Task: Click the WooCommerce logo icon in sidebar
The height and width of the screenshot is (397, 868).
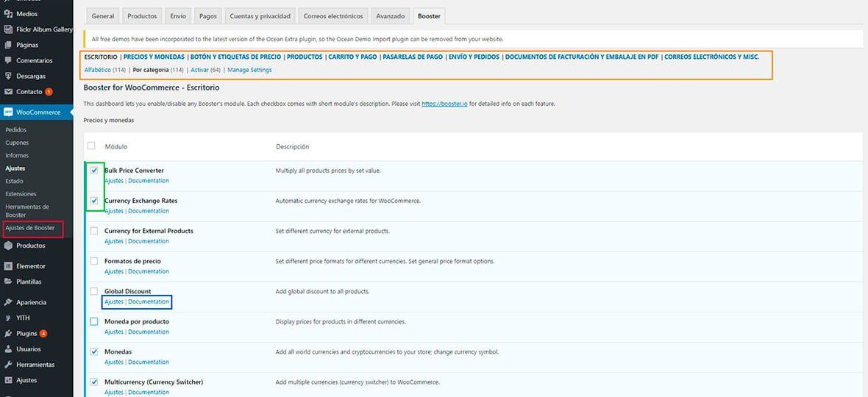Action: [8, 112]
